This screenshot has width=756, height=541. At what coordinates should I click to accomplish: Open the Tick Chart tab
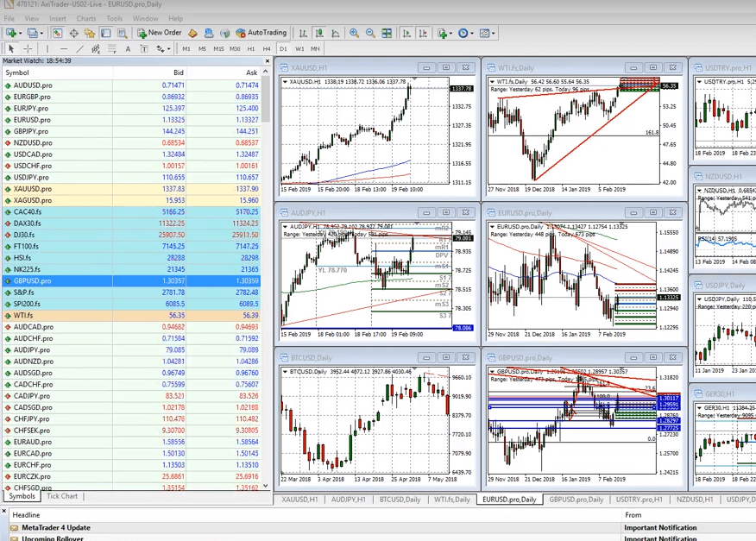62,496
